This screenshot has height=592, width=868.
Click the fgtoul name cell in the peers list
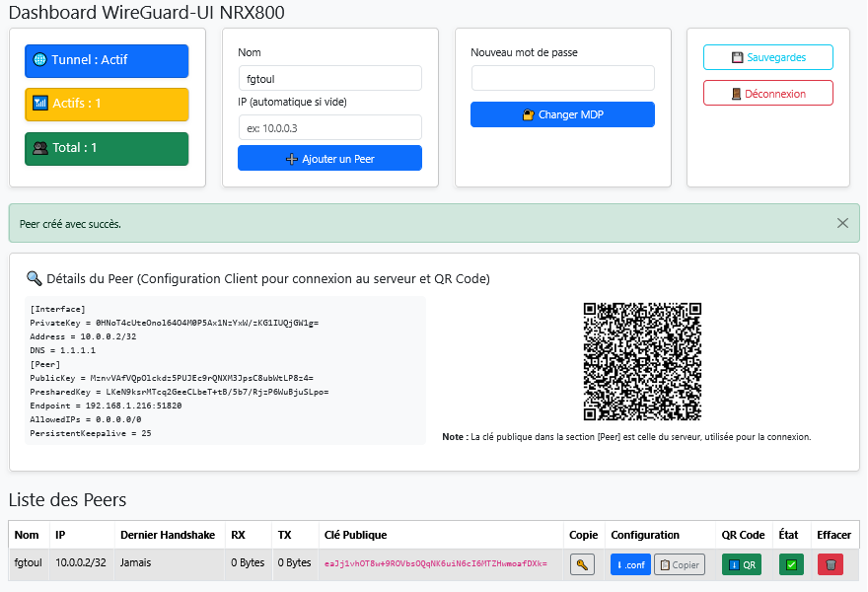point(29,562)
